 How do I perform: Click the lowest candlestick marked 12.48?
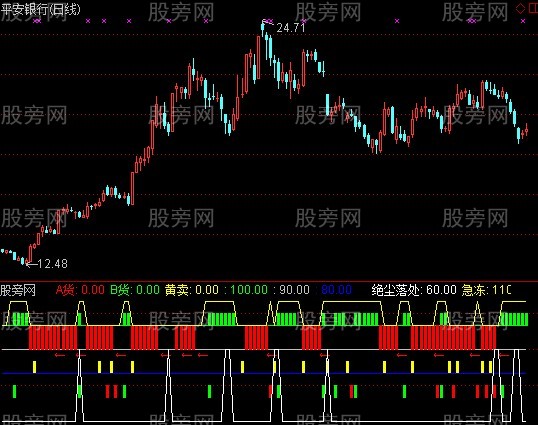pos(27,262)
